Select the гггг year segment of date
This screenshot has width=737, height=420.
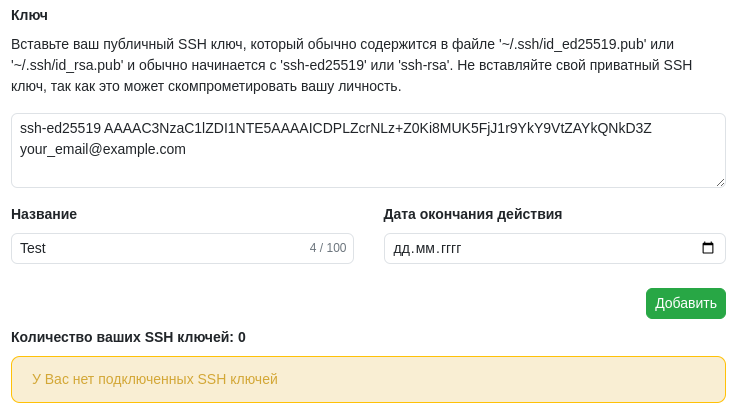click(x=451, y=248)
